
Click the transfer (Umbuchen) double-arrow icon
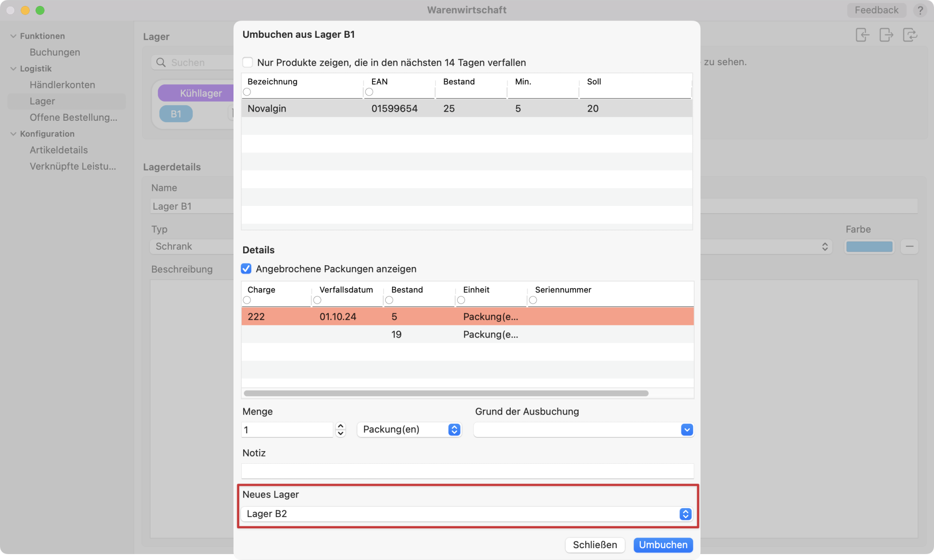pyautogui.click(x=910, y=35)
